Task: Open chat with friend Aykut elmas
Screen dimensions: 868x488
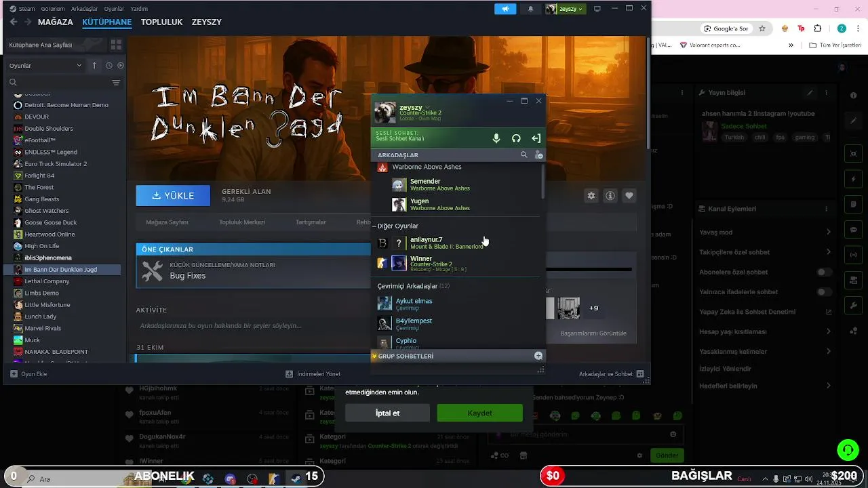Action: point(458,304)
